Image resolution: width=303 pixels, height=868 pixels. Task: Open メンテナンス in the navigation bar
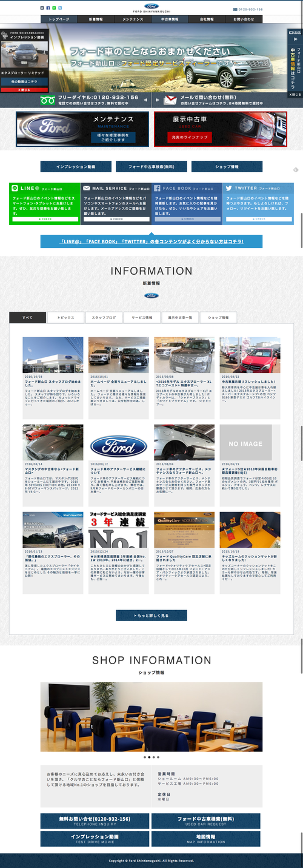pyautogui.click(x=133, y=19)
